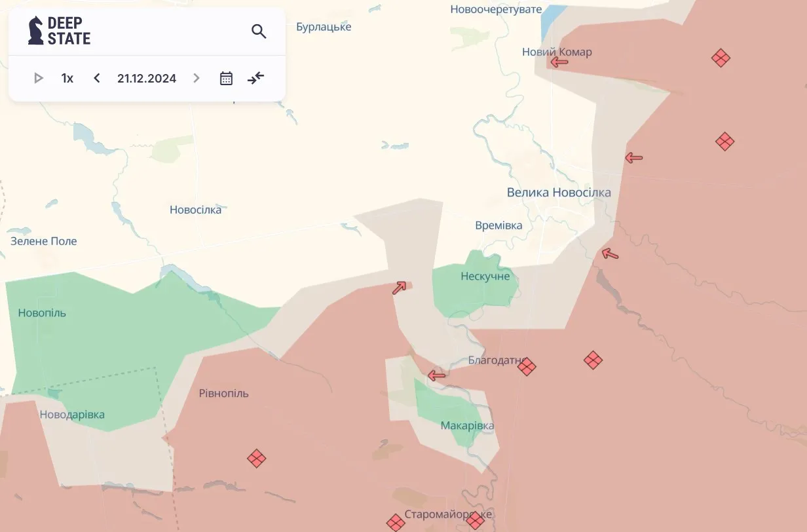Select the Новопіль settlement label
This screenshot has height=532, width=807.
tap(42, 313)
